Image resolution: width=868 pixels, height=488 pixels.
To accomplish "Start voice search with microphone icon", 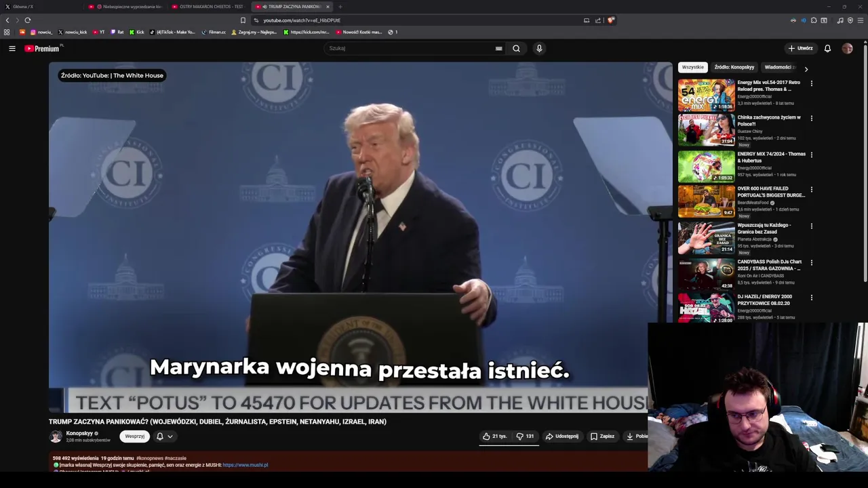I will click(x=539, y=48).
